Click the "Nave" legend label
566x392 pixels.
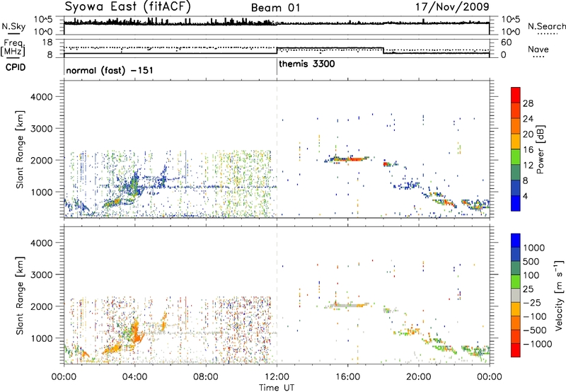[x=538, y=49]
